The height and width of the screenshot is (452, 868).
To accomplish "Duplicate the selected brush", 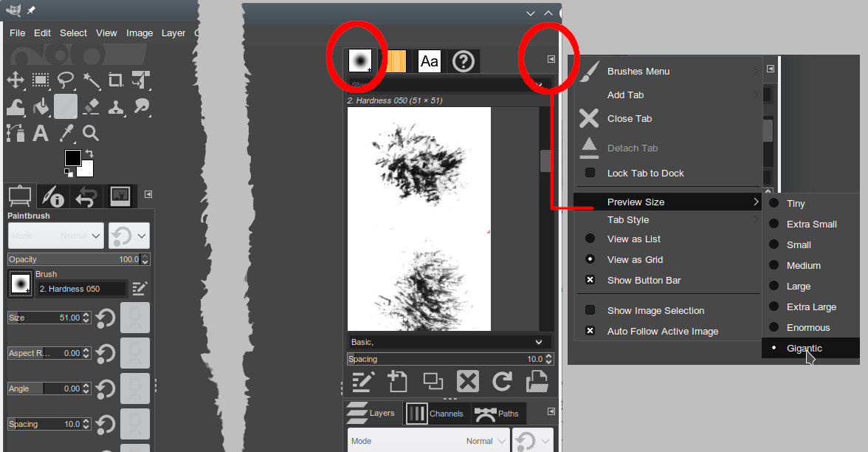I will [x=433, y=382].
